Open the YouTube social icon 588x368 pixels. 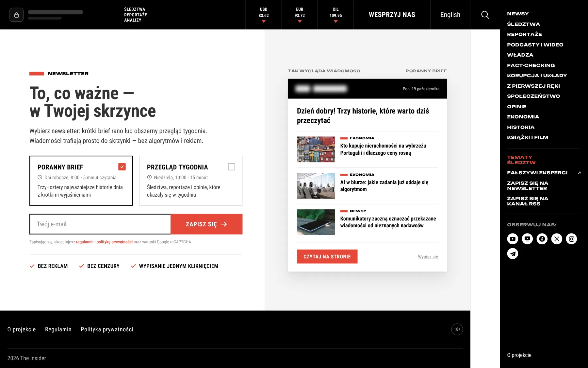tap(513, 239)
